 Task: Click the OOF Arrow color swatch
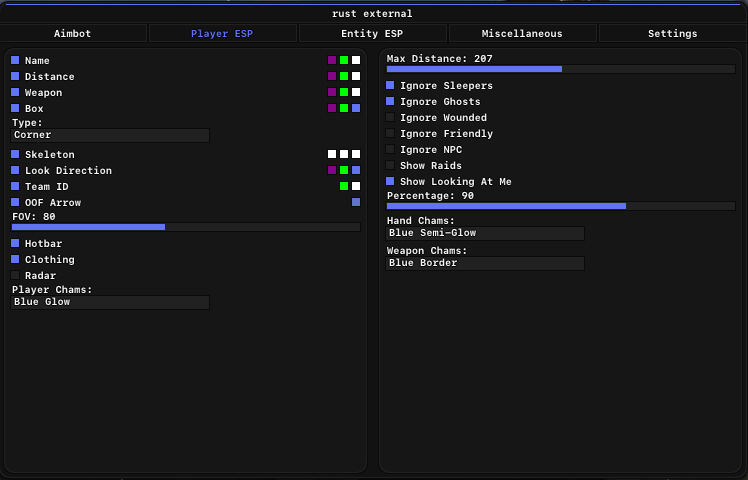(x=356, y=202)
